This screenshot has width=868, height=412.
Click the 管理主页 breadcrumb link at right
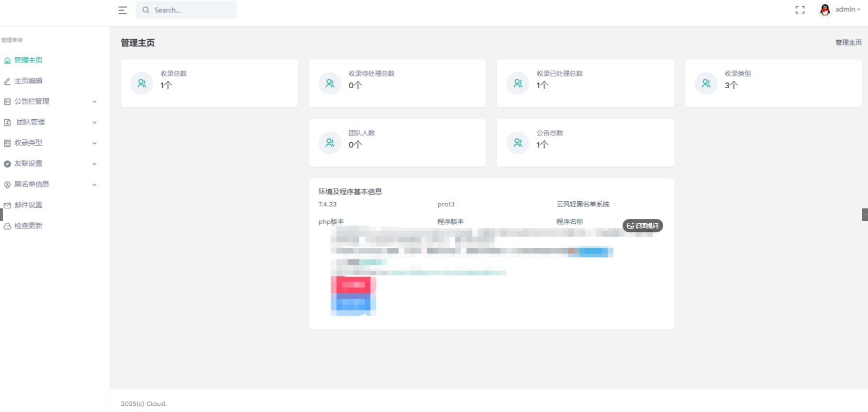[848, 43]
